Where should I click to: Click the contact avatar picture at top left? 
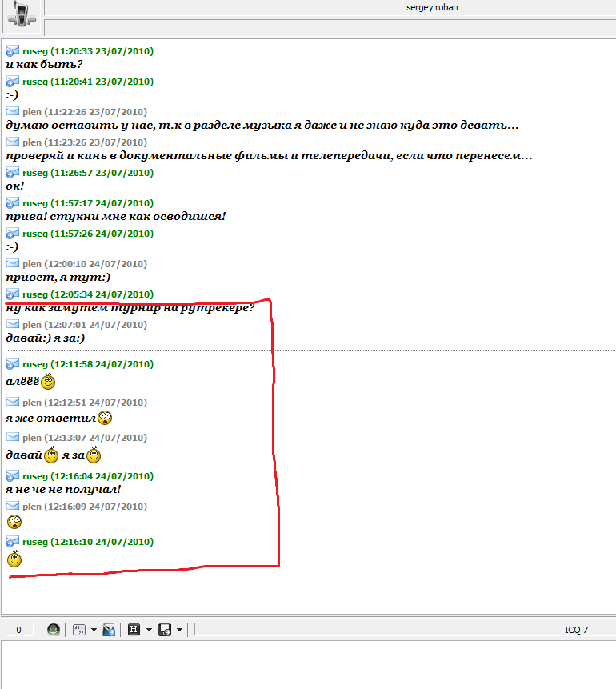[21, 15]
